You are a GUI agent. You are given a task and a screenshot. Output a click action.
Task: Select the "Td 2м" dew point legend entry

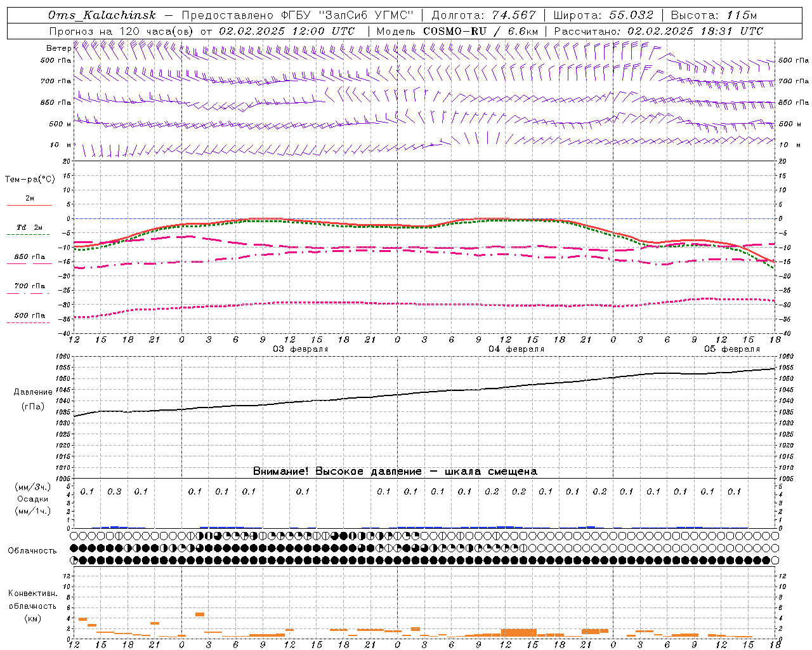point(30,227)
